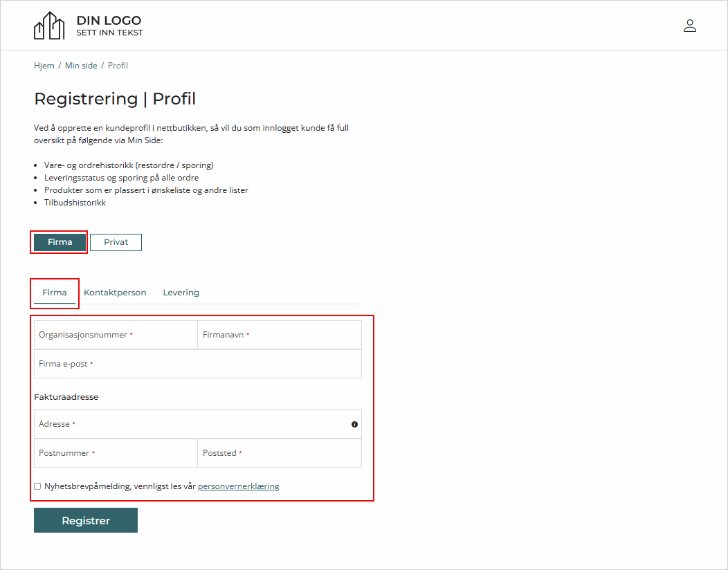Screen dimensions: 728x570
Task: Navigate to Min side breadcrumb
Action: (81, 66)
